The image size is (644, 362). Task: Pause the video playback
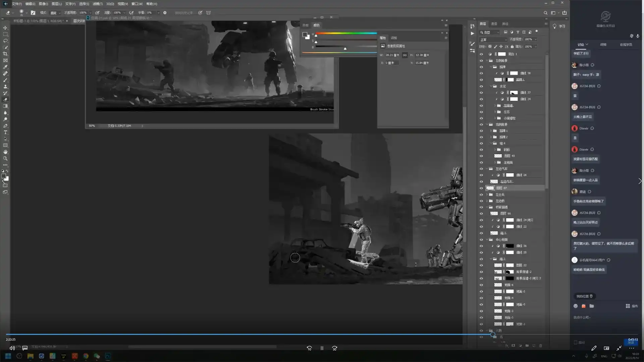tap(322, 348)
